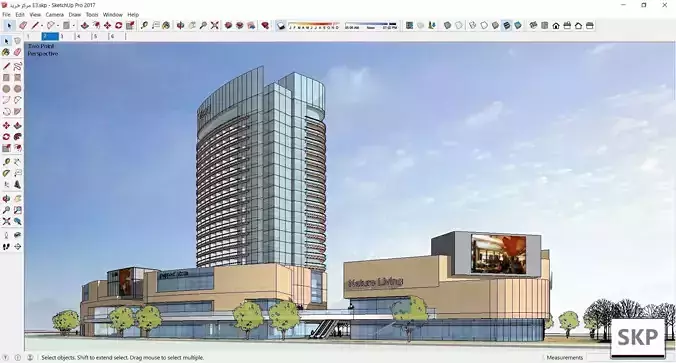Click the geo-location icon in the status bar
This screenshot has height=363, width=676.
click(5, 357)
